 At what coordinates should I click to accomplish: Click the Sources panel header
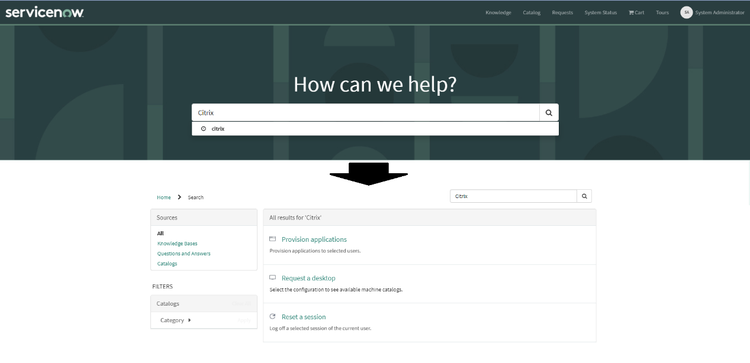coord(204,218)
